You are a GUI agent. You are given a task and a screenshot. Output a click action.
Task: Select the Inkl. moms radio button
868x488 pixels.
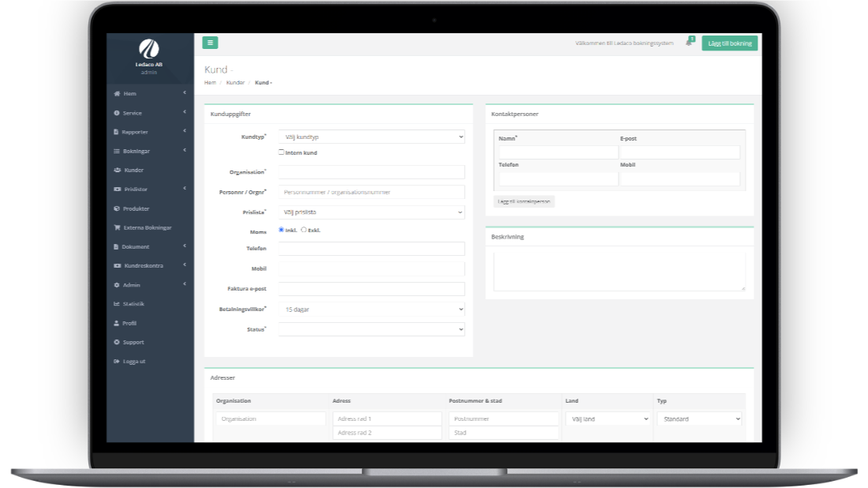point(281,230)
